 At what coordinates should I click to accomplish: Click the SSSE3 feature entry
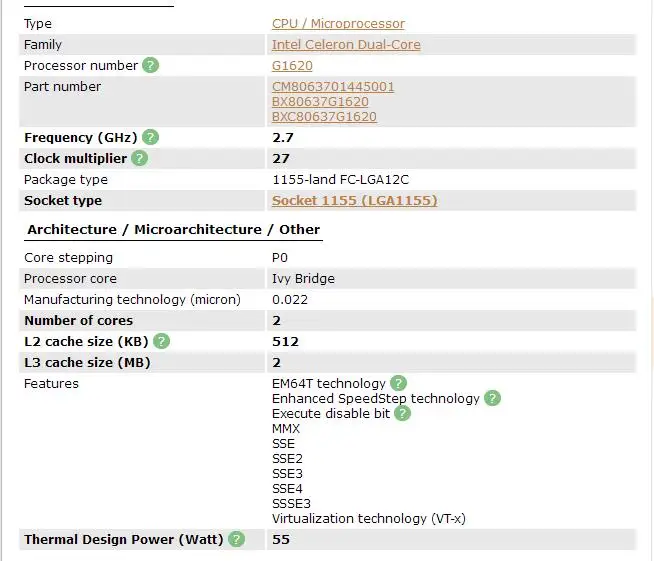tap(291, 503)
